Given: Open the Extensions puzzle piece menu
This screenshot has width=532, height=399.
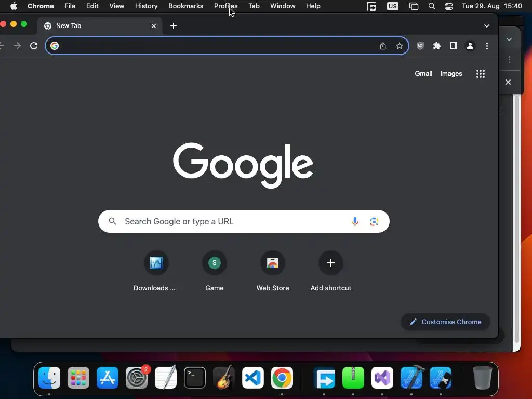Looking at the screenshot, I should [436, 46].
